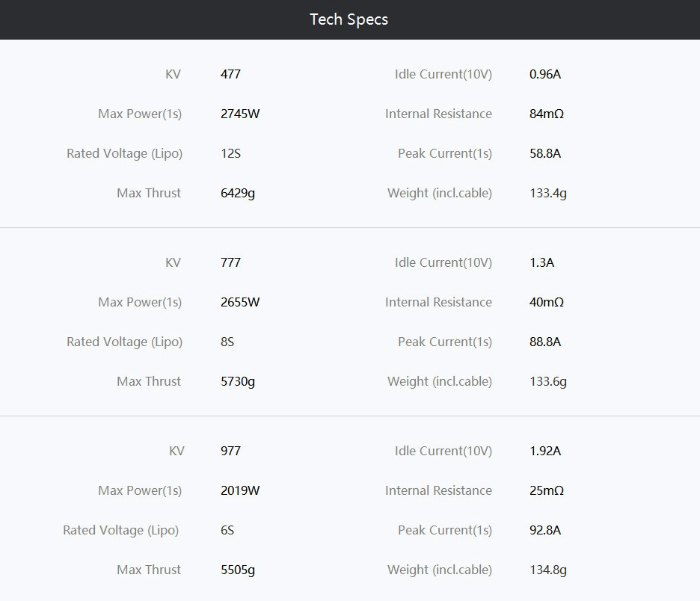This screenshot has width=700, height=601.
Task: Click the 133.4g weight value
Action: pyautogui.click(x=547, y=193)
